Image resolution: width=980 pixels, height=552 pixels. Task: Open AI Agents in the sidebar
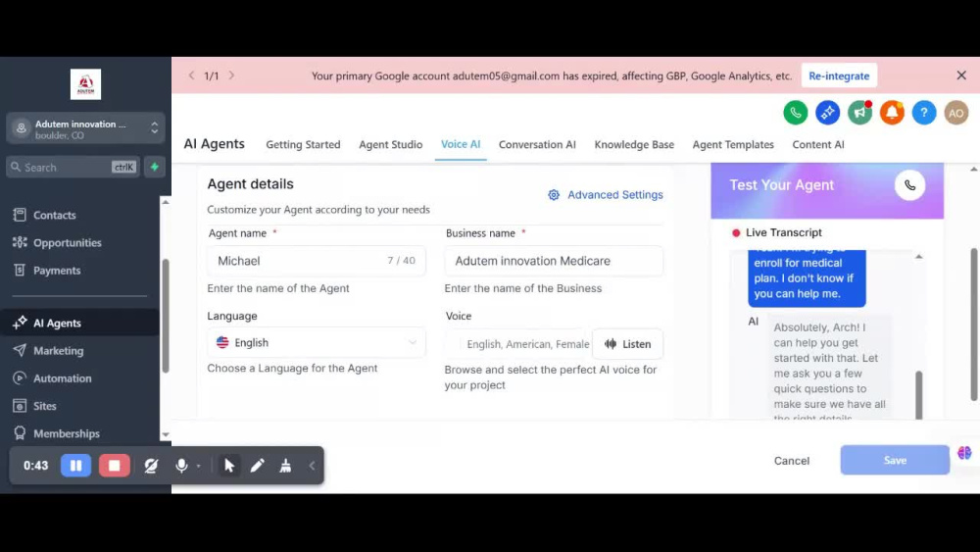click(x=80, y=323)
